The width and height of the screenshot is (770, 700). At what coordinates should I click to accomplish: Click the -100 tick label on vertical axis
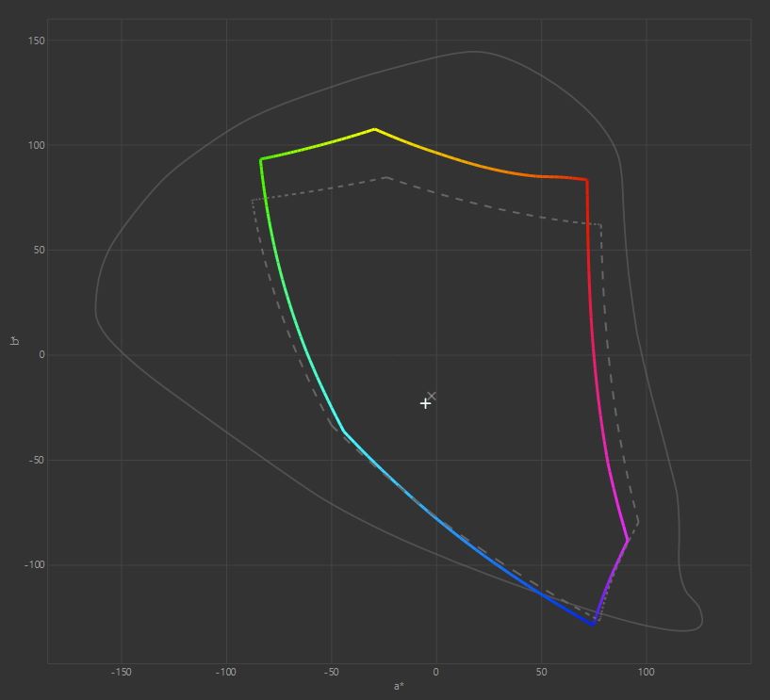32,565
